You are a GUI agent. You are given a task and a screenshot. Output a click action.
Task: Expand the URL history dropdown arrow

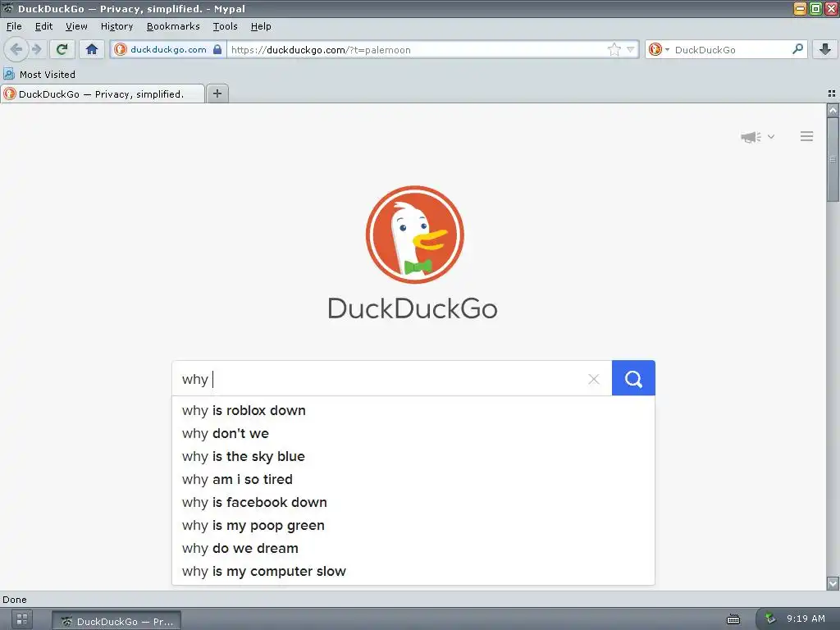pos(630,50)
